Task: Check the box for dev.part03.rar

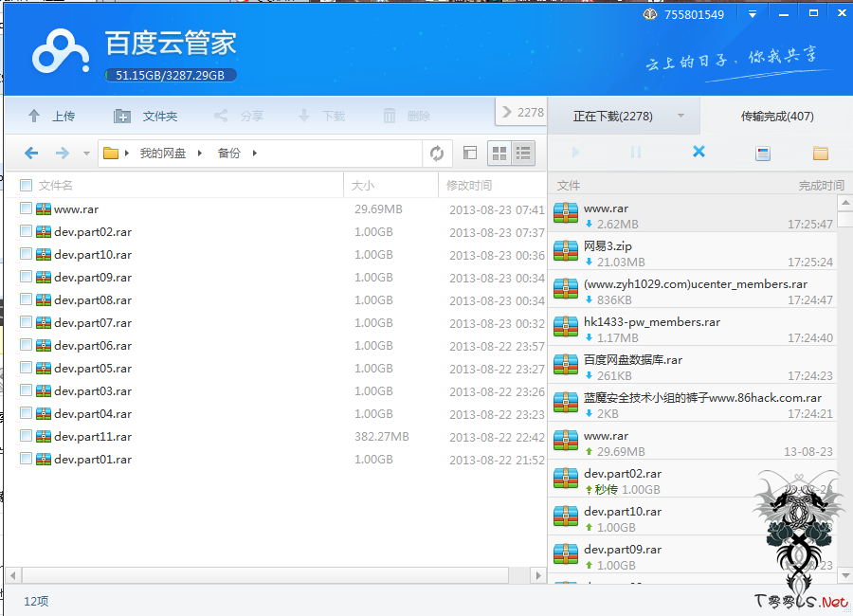Action: (x=26, y=390)
